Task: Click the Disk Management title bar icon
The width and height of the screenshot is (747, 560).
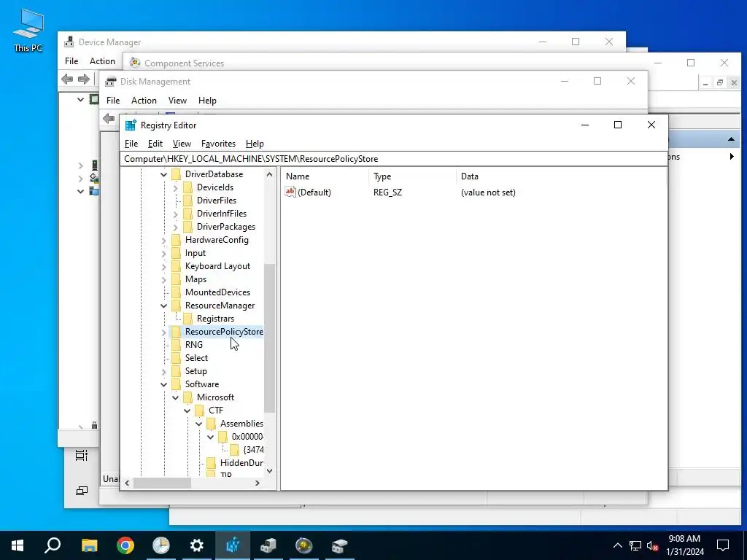Action: point(111,82)
